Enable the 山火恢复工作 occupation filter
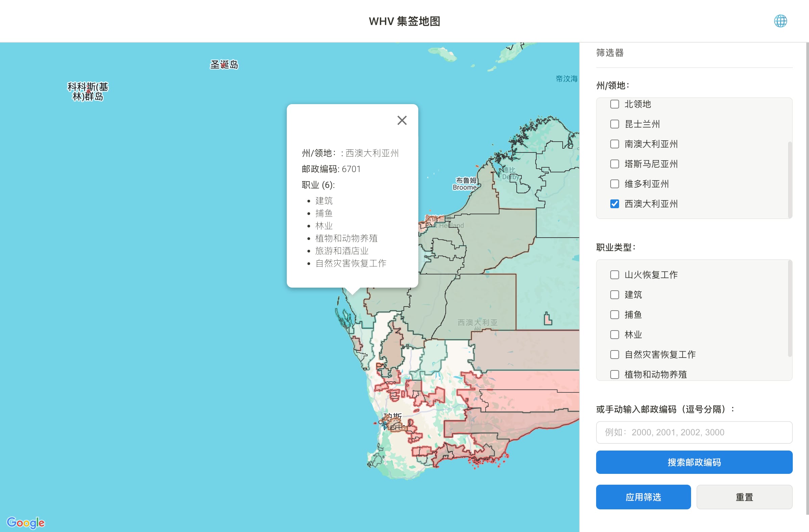809x532 pixels. click(x=615, y=275)
